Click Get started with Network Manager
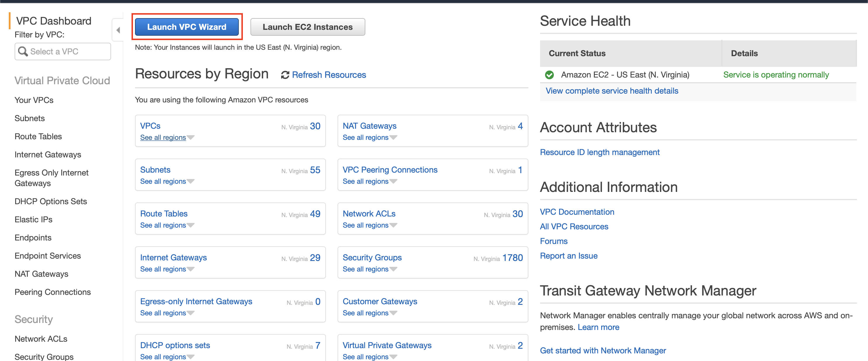Image resolution: width=868 pixels, height=361 pixels. (603, 350)
